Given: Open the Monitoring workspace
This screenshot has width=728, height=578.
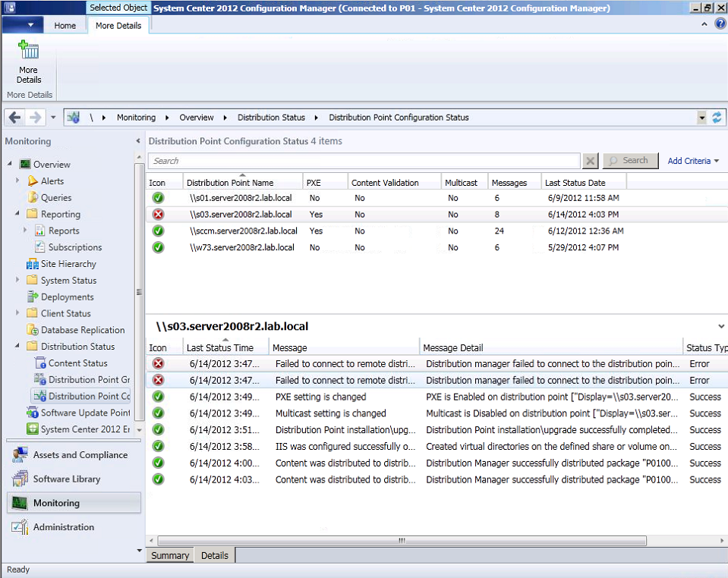Looking at the screenshot, I should pyautogui.click(x=74, y=503).
